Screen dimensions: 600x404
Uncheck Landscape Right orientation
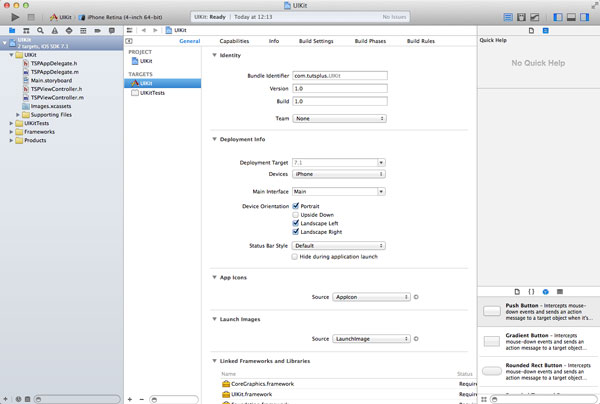tap(295, 232)
